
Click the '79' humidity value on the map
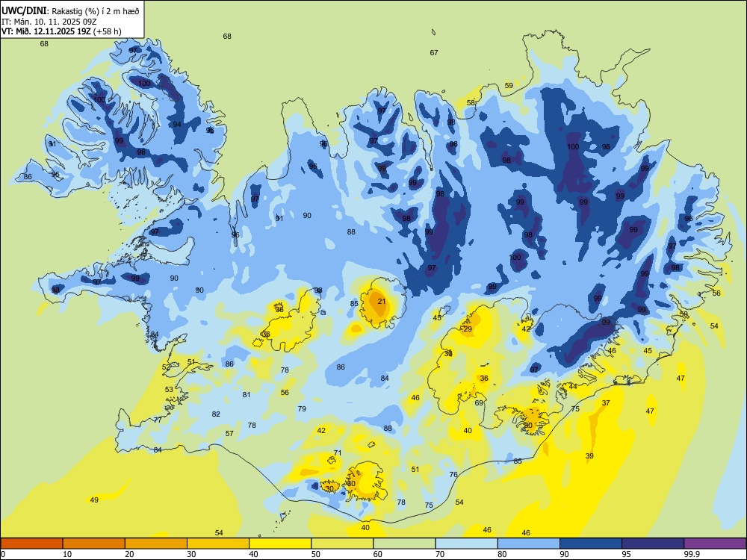coord(302,409)
